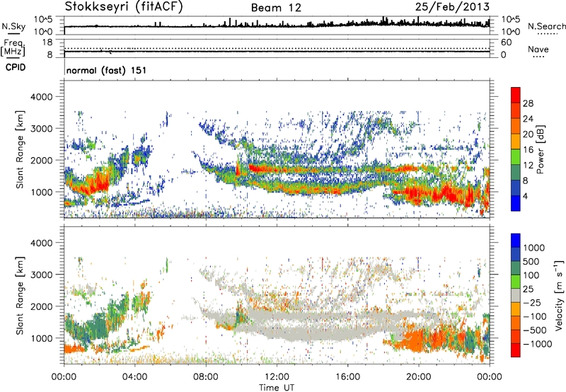The height and width of the screenshot is (392, 566).
Task: Select the 'CPID' label
Action: (16, 67)
